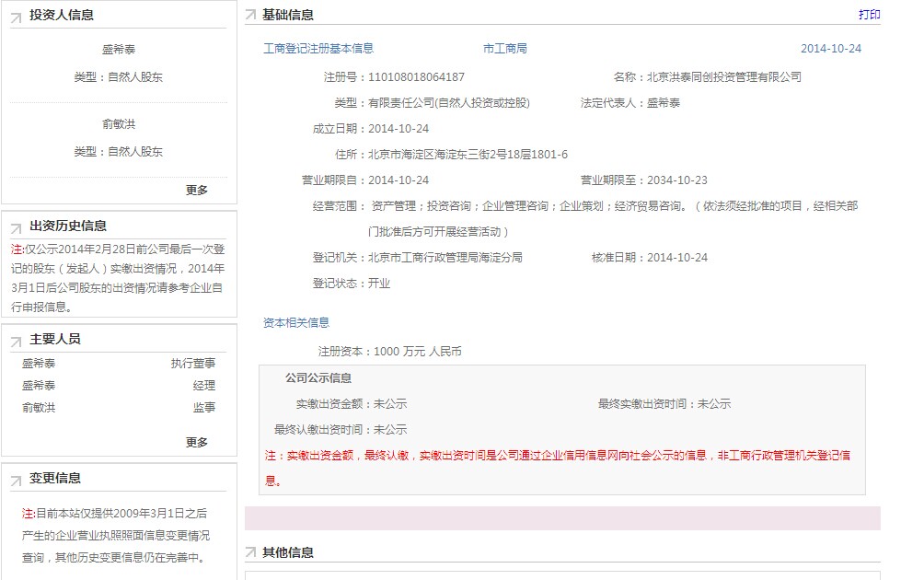Screen dimensions: 924x580
Task: Select 俞敏洪 in the 监事 row
Action: (39, 408)
